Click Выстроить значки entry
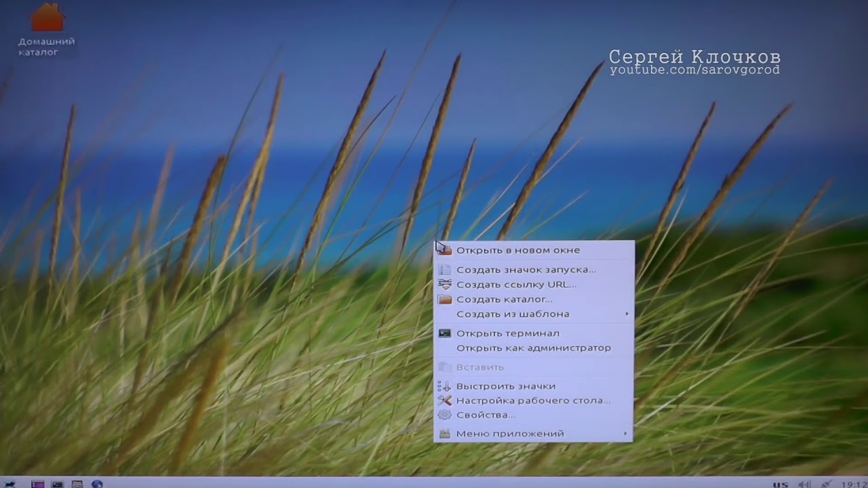The image size is (868, 488). (x=534, y=386)
